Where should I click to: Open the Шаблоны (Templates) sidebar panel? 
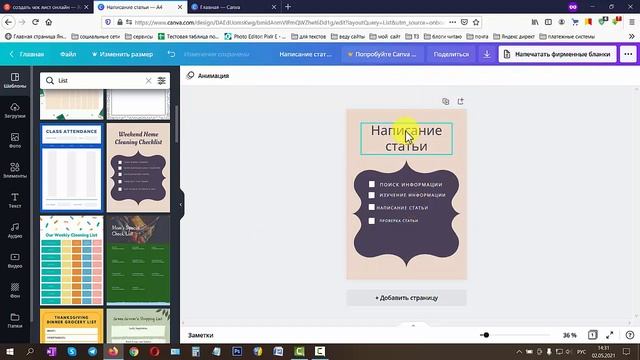click(x=15, y=80)
